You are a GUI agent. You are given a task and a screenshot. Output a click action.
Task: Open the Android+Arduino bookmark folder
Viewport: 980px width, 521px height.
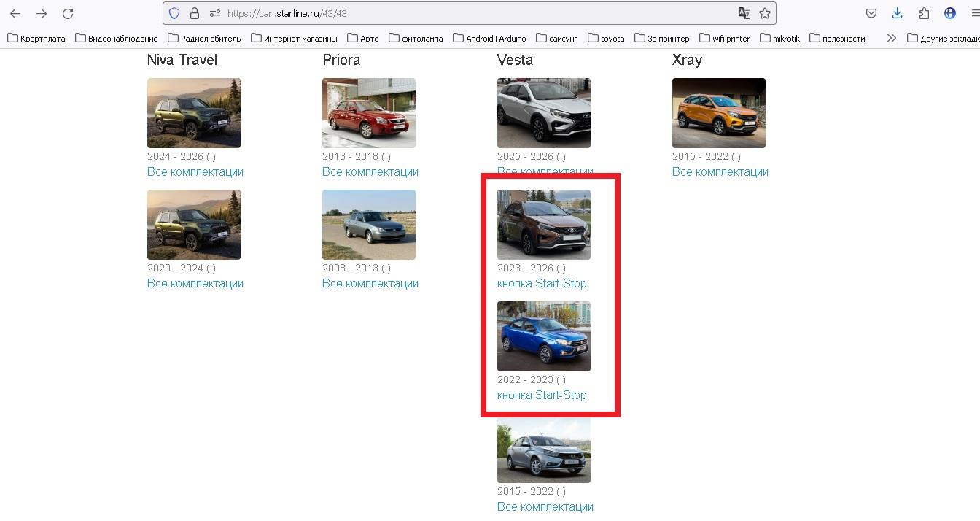(x=489, y=39)
